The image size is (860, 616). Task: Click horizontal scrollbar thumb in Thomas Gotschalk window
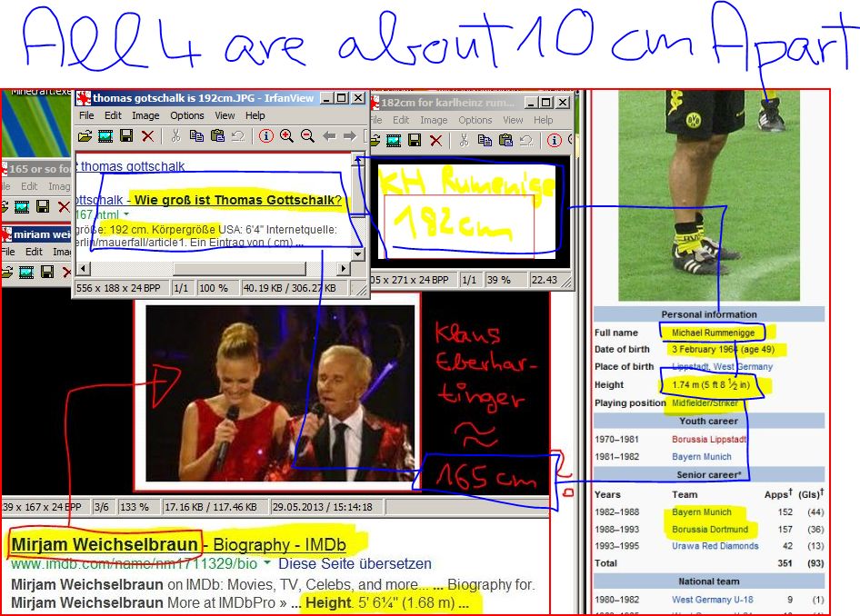click(x=239, y=269)
